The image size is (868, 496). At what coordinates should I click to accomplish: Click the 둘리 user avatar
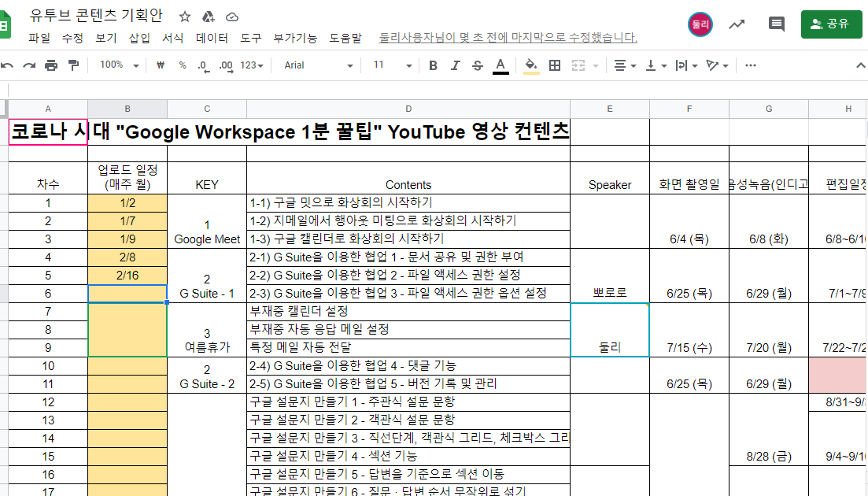pos(700,24)
